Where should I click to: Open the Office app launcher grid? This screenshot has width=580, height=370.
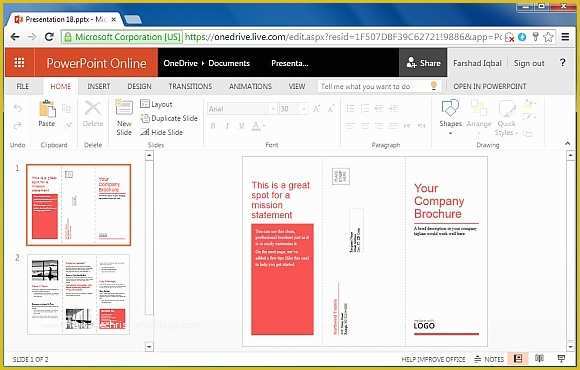(19, 63)
